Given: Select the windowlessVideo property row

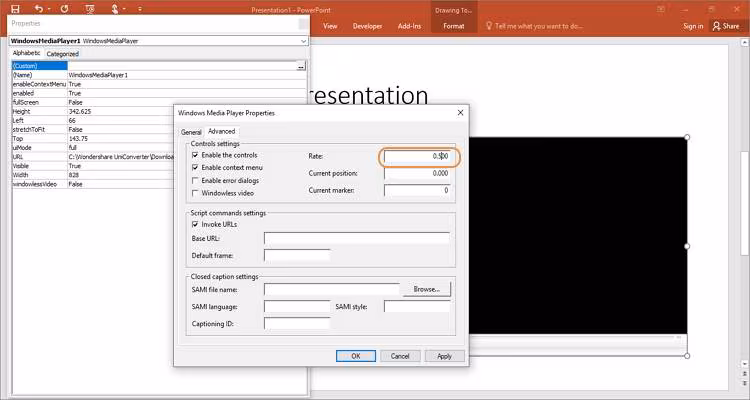Looking at the screenshot, I should (93, 184).
